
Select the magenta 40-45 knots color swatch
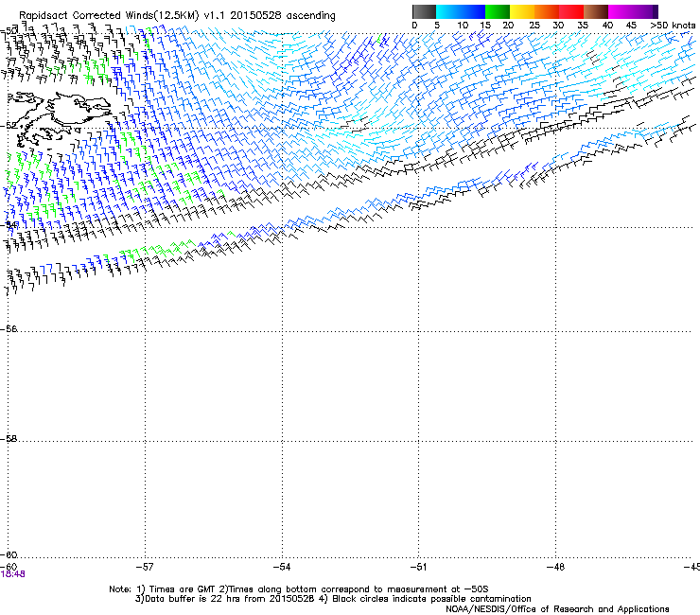(x=621, y=11)
